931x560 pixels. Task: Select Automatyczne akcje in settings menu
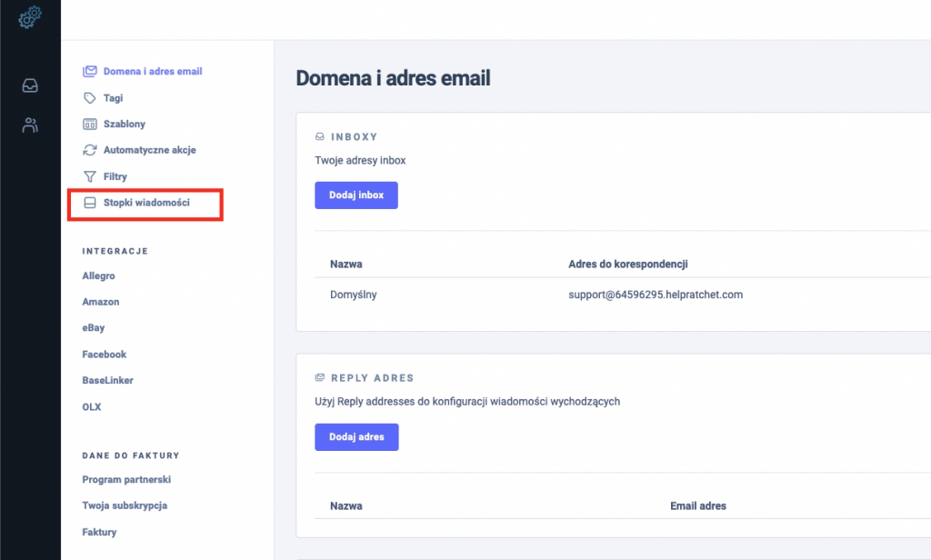click(x=149, y=150)
